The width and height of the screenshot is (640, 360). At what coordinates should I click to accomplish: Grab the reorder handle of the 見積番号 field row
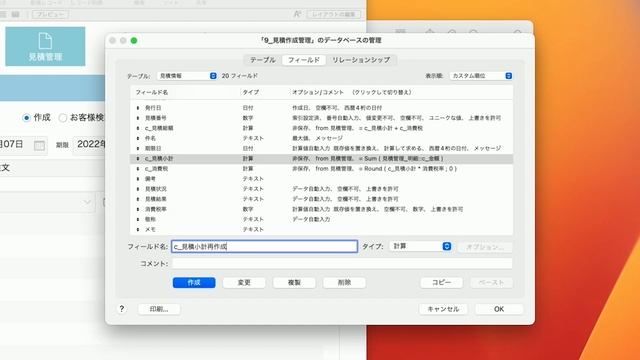coord(138,118)
